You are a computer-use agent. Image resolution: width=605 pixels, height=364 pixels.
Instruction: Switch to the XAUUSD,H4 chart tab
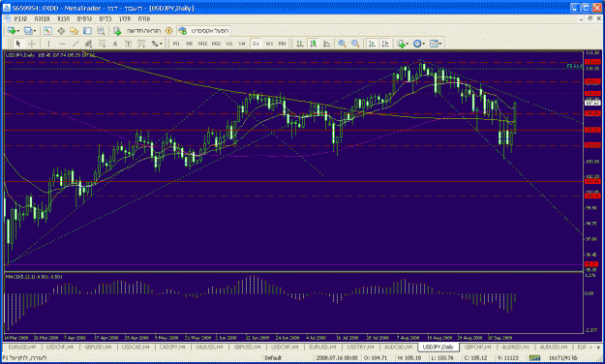[x=209, y=348]
